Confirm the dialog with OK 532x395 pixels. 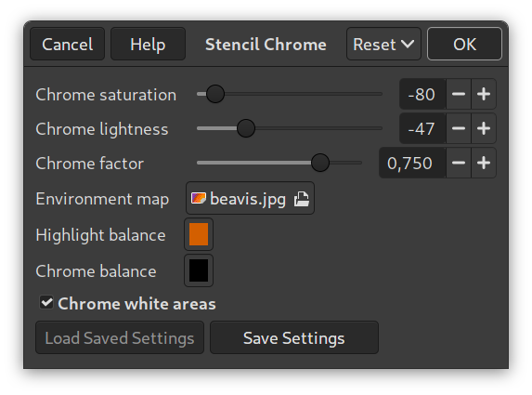coord(464,45)
